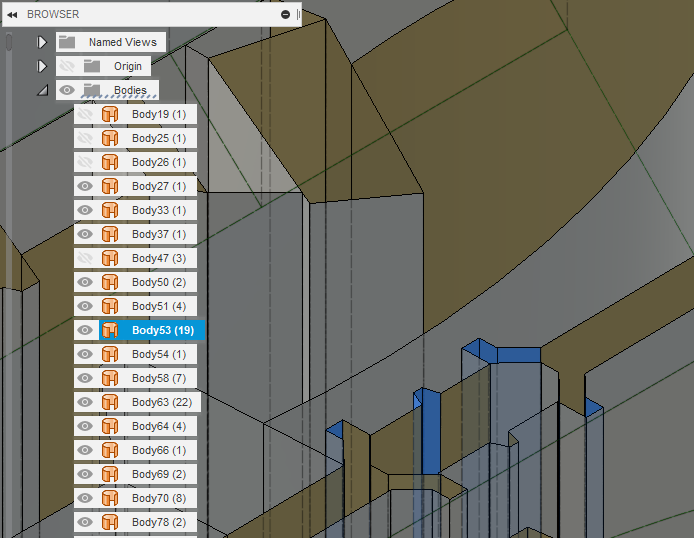The width and height of the screenshot is (694, 538).
Task: Click the orange body icon of Body58 (7)
Action: tap(110, 378)
